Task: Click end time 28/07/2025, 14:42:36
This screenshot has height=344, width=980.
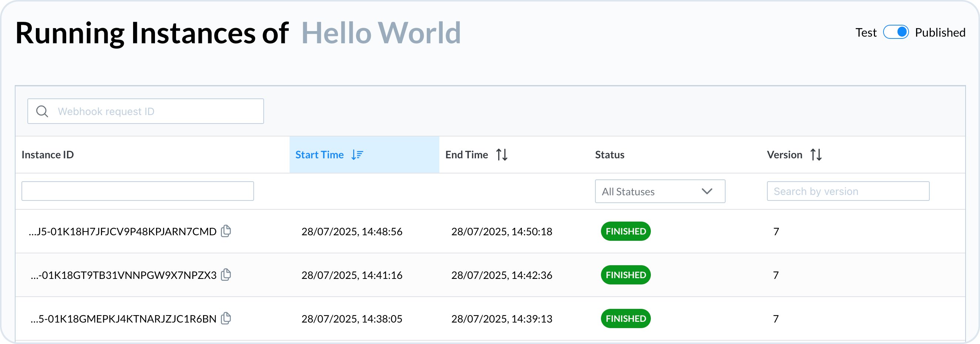Action: click(x=502, y=276)
